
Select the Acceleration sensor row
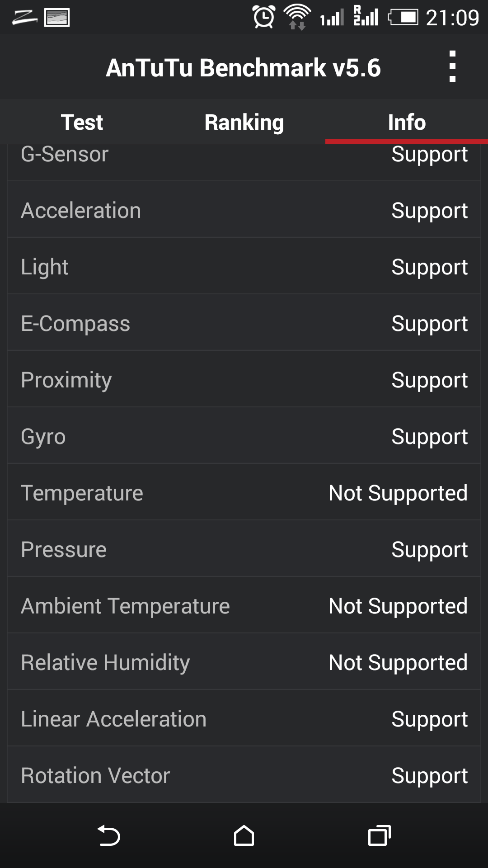point(244,210)
